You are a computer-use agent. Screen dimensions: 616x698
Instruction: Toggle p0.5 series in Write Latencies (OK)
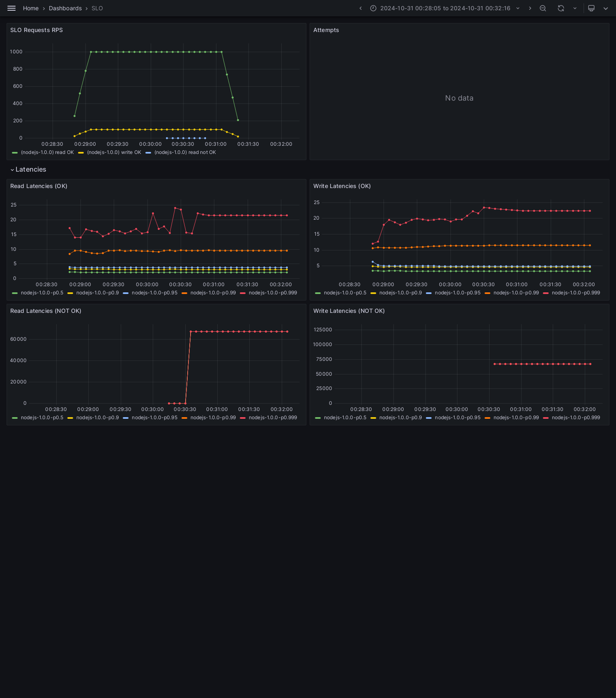coord(345,293)
